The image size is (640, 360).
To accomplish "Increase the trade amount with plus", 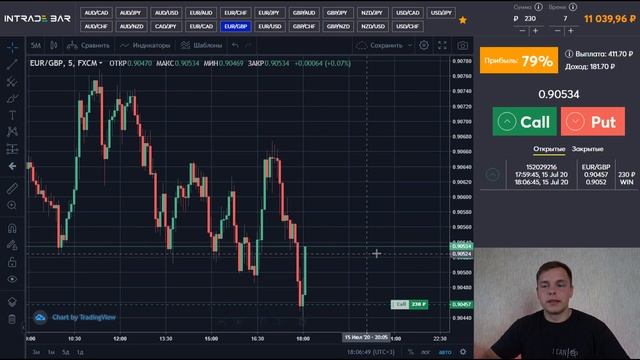I will (536, 31).
